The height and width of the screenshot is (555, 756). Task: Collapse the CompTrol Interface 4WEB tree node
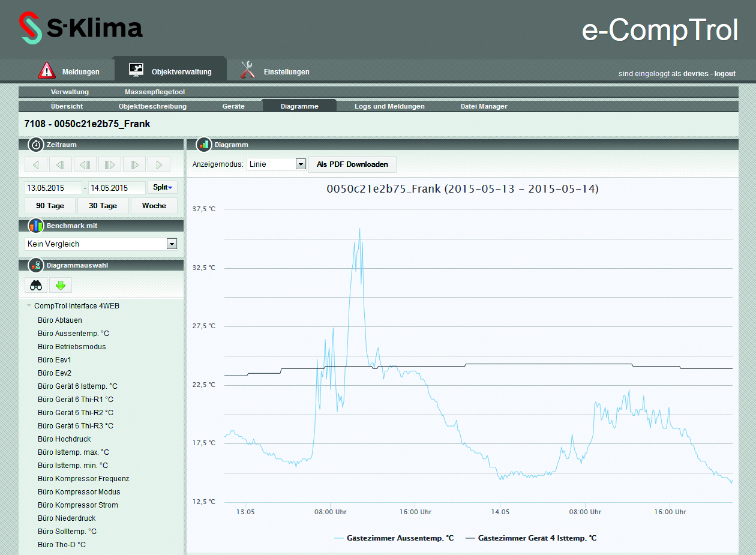click(x=29, y=306)
